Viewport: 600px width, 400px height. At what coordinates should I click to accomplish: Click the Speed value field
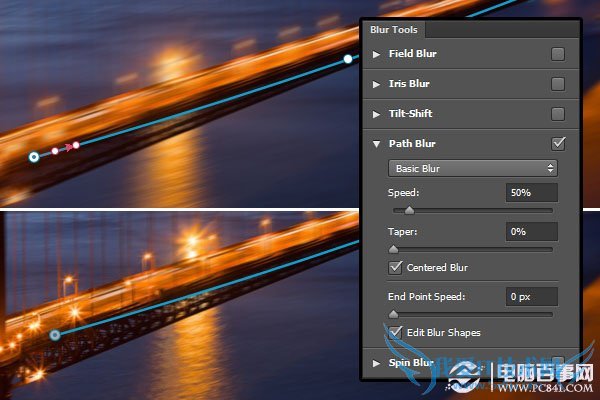coord(532,193)
